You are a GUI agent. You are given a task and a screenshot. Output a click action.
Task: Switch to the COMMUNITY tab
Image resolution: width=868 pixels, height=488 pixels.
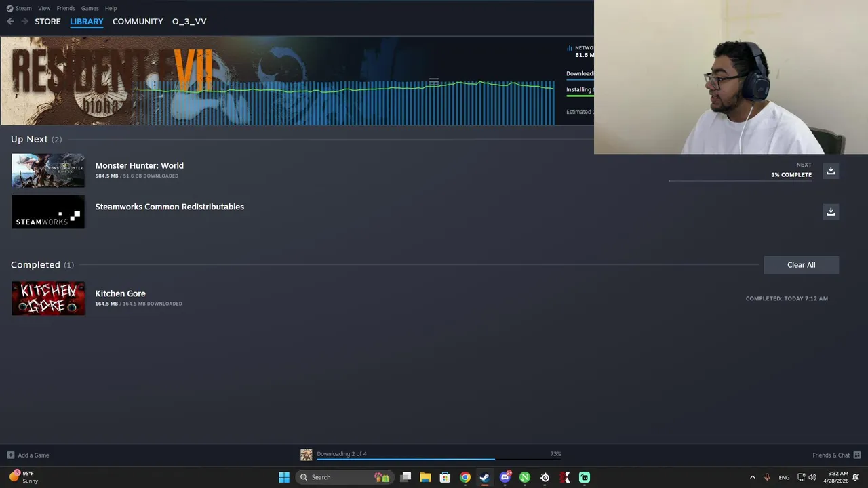tap(138, 22)
